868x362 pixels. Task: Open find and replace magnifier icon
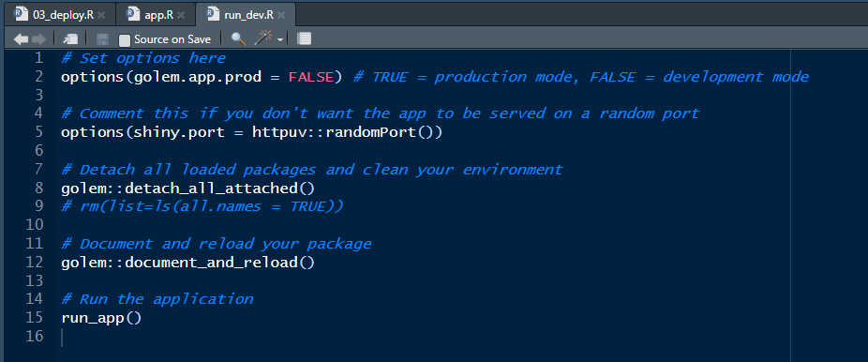238,38
